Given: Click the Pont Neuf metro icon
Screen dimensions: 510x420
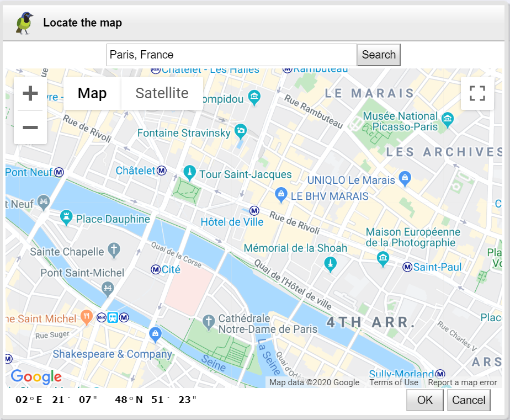Looking at the screenshot, I should pos(59,172).
